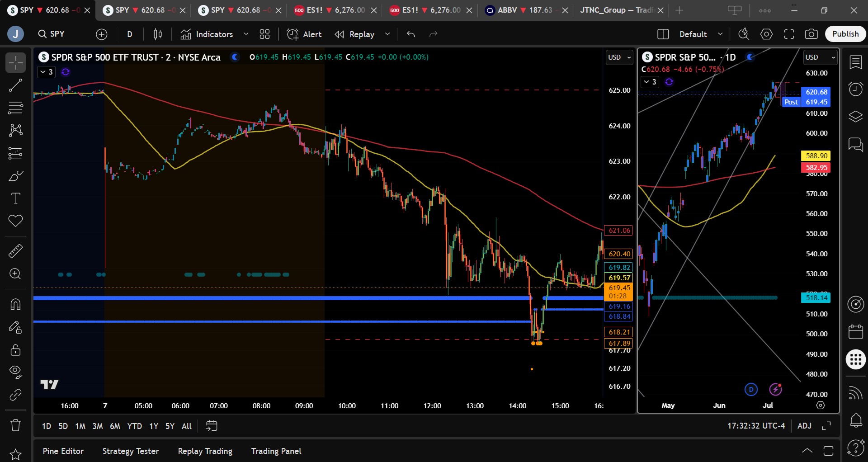This screenshot has width=868, height=462.
Task: Enter fullscreen chart mode
Action: coord(789,34)
